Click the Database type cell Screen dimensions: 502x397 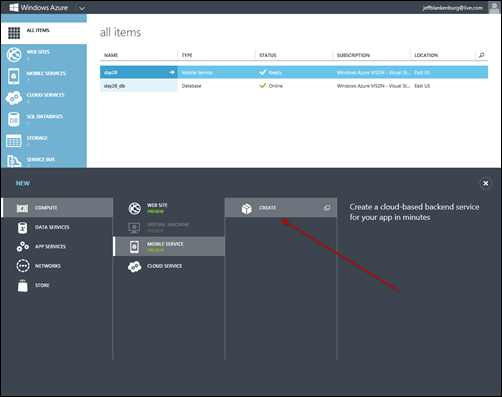(x=191, y=86)
